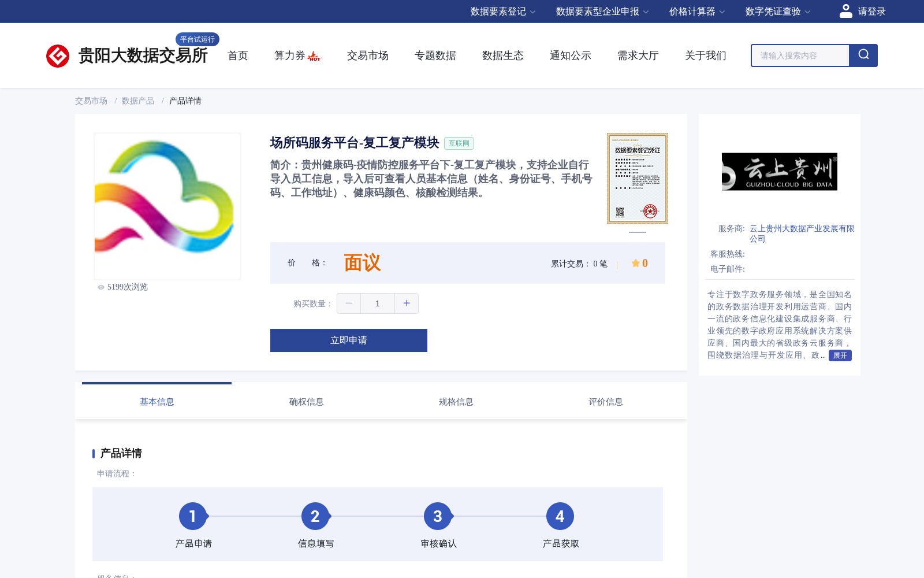Switch to the 确权信息 tab

pos(306,402)
